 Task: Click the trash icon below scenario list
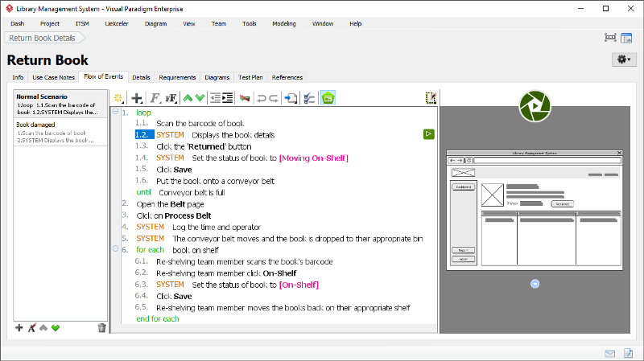(101, 327)
